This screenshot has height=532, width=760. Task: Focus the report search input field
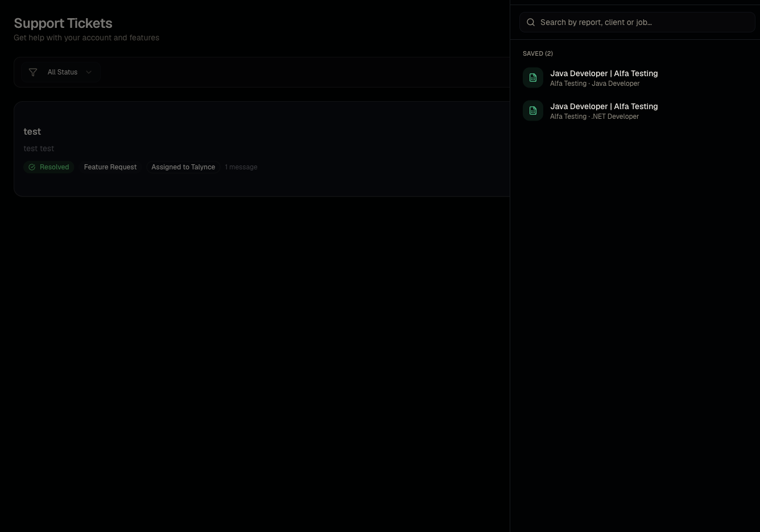coord(637,22)
